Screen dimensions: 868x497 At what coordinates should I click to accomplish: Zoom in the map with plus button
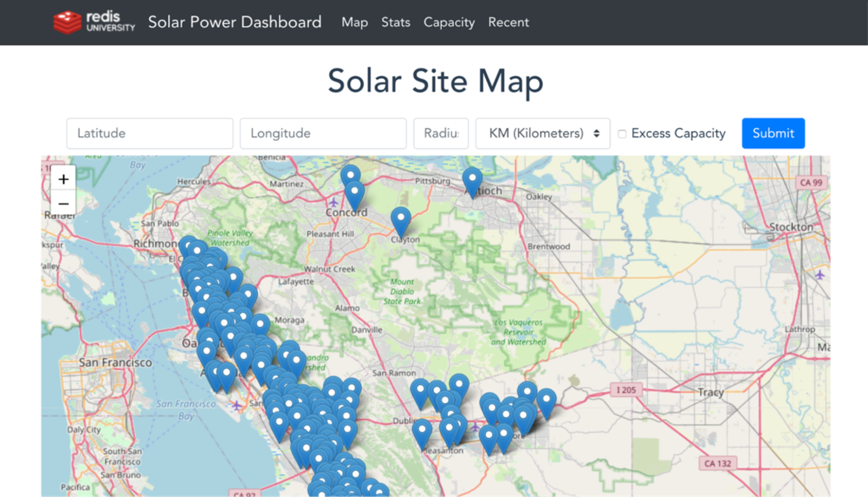point(63,179)
